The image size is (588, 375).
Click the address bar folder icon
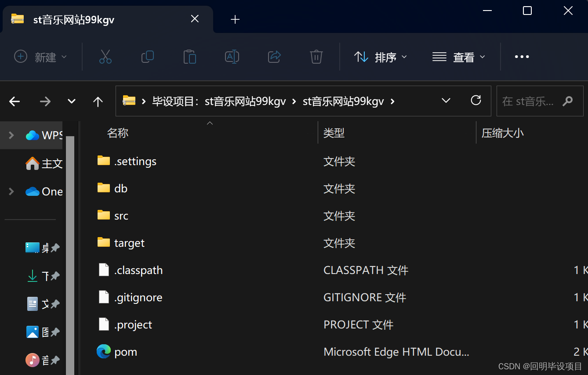(129, 101)
